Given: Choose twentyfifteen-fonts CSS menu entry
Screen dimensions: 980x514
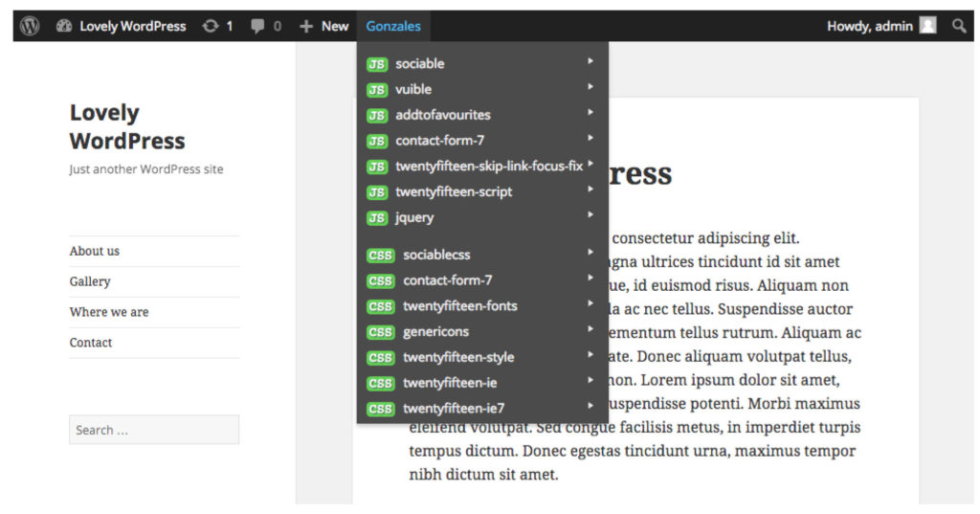Looking at the screenshot, I should pos(459,306).
